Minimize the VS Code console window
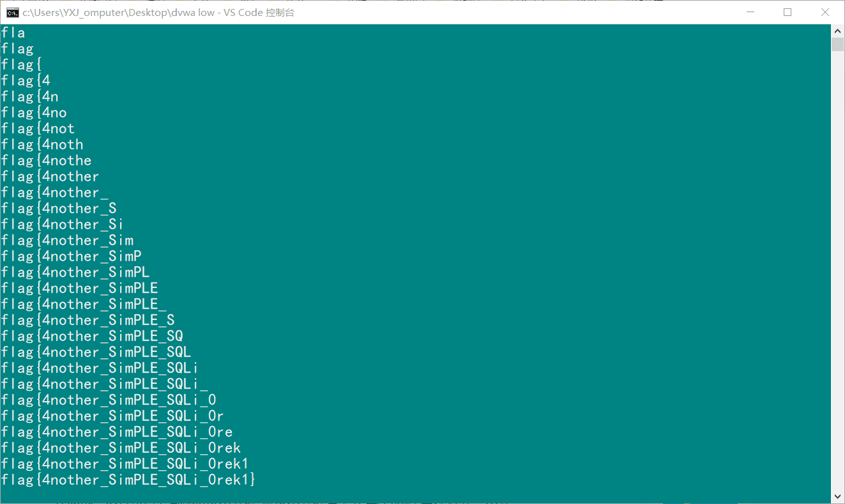 click(x=750, y=12)
